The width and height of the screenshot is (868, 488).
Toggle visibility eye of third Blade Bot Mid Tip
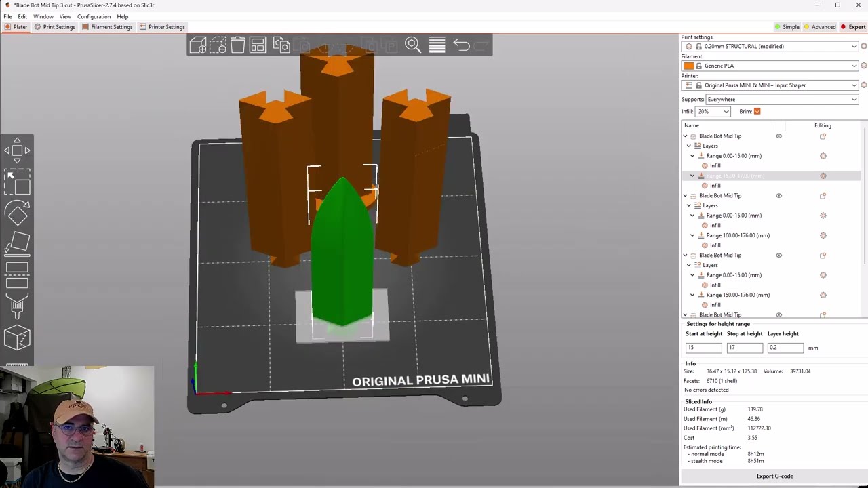[x=778, y=256]
